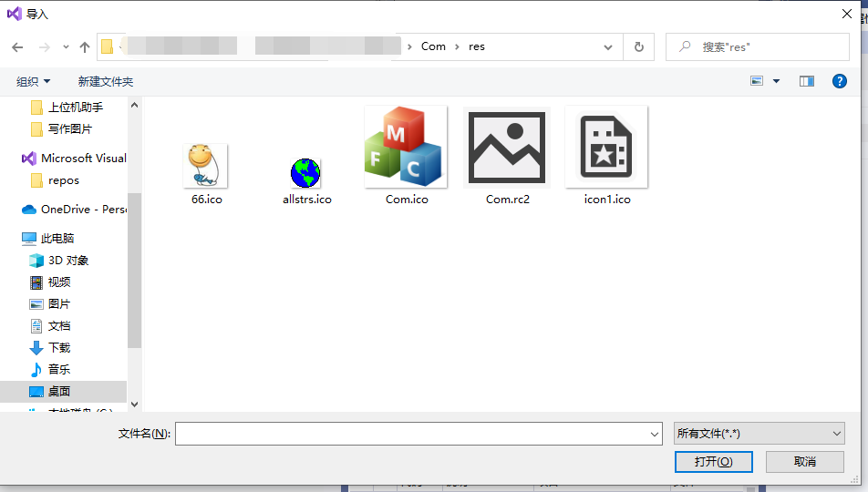Image resolution: width=868 pixels, height=492 pixels.
Task: Expand the address bar history dropdown
Action: pyautogui.click(x=608, y=47)
